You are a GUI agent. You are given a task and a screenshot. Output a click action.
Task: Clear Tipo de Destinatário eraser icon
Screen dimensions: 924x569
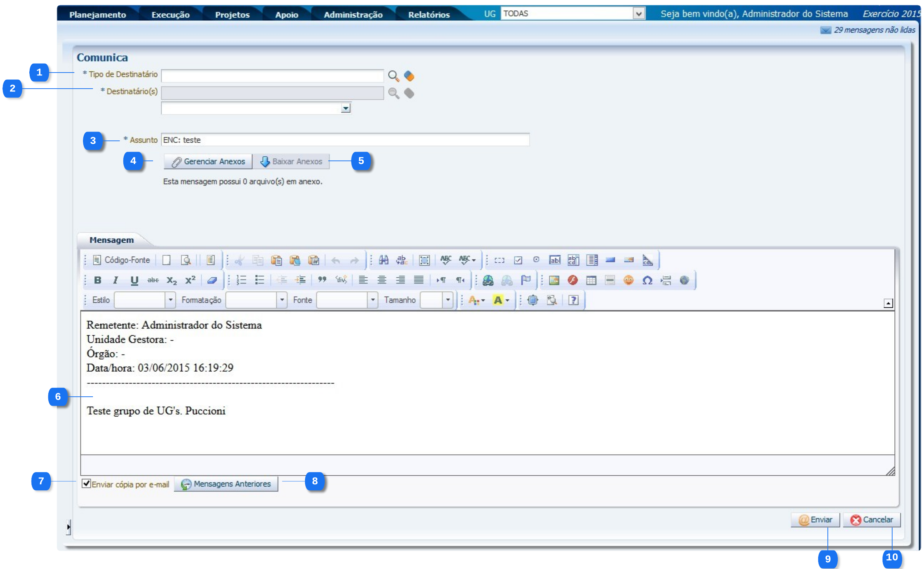tap(409, 76)
